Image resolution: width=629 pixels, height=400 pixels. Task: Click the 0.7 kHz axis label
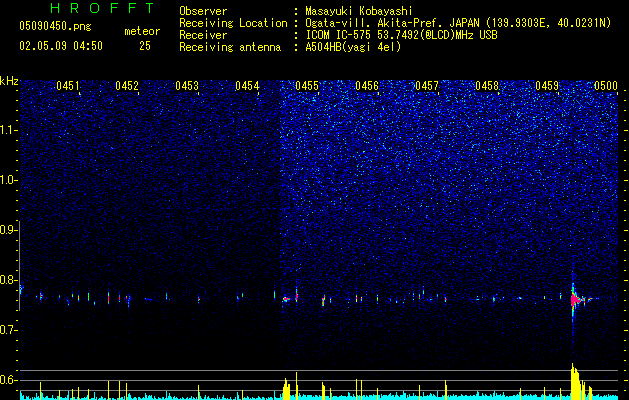point(9,330)
